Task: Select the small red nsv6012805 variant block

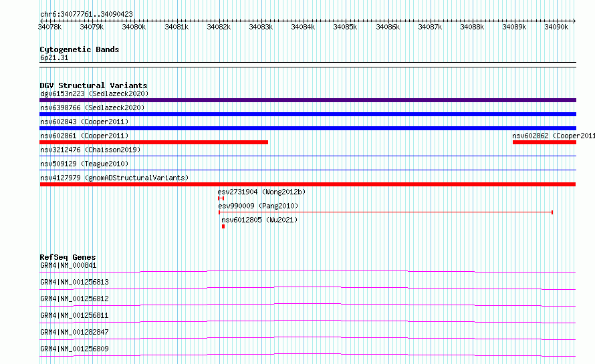Action: point(223,226)
